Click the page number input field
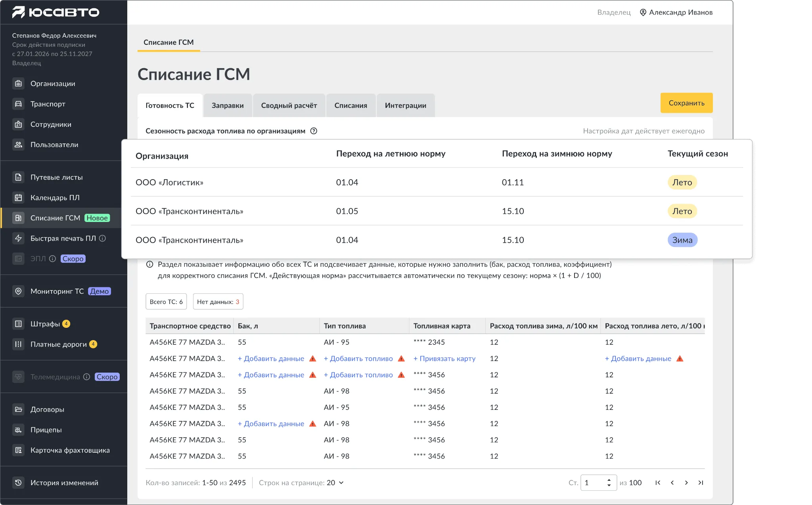This screenshot has height=505, width=812. click(598, 483)
